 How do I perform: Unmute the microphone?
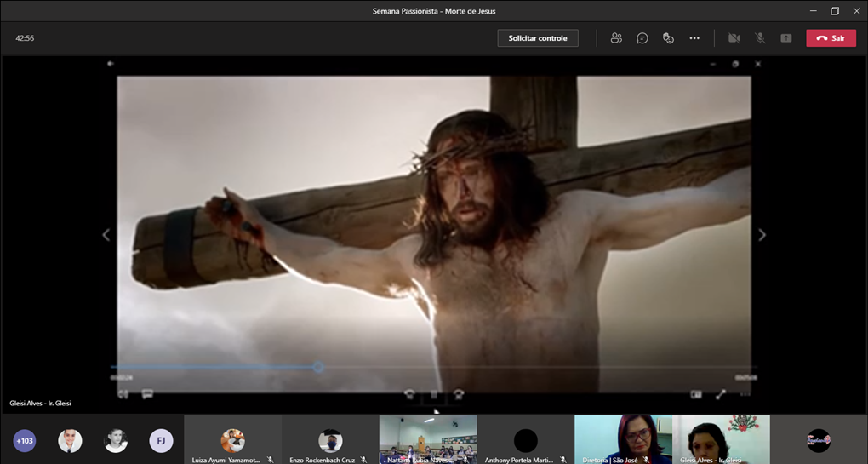[760, 38]
